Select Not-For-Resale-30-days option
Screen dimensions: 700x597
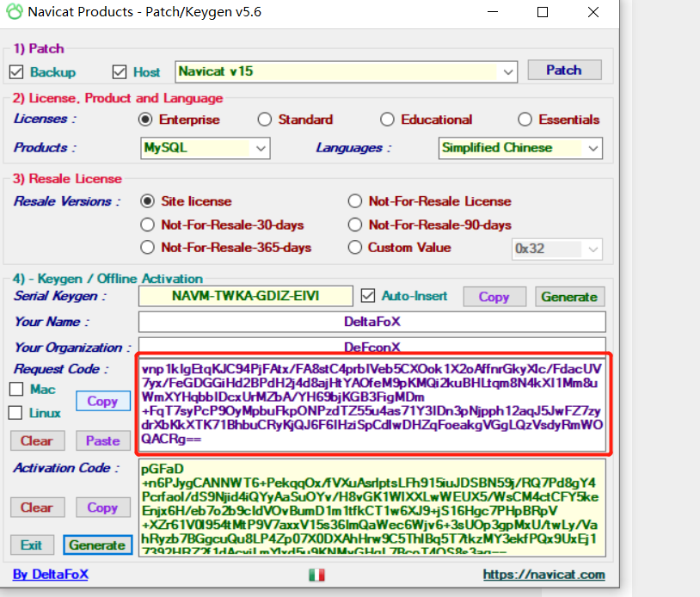(148, 225)
